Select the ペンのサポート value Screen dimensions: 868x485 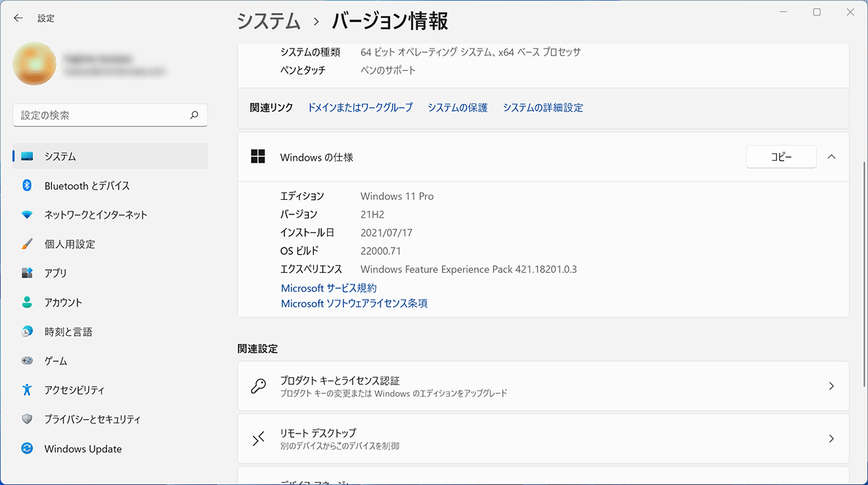click(x=388, y=70)
